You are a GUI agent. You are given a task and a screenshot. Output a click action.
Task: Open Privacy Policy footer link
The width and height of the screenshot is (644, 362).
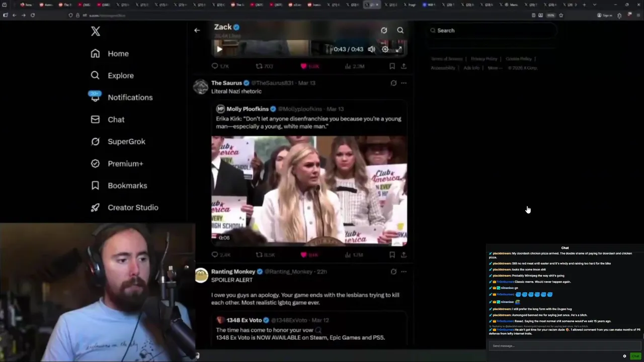(x=484, y=59)
